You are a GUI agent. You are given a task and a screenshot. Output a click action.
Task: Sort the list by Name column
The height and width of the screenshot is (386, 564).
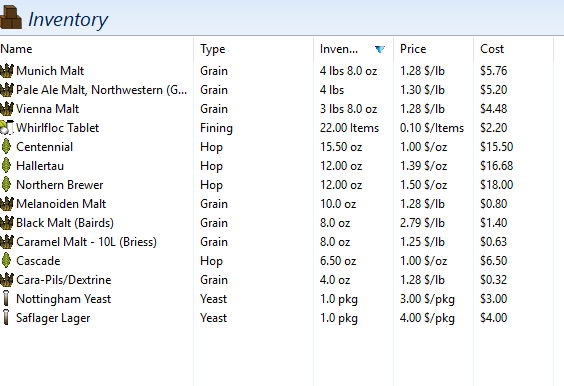coord(16,49)
